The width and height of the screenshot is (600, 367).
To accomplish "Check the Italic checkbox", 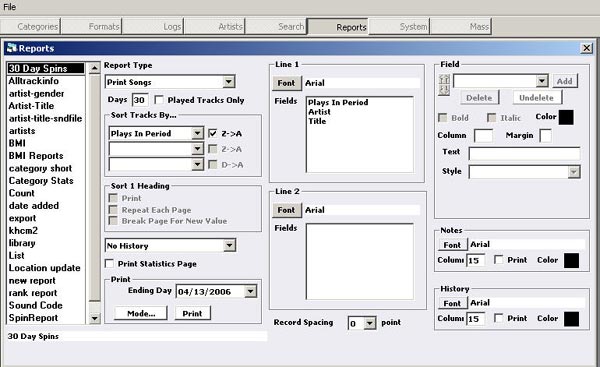I will pyautogui.click(x=491, y=117).
